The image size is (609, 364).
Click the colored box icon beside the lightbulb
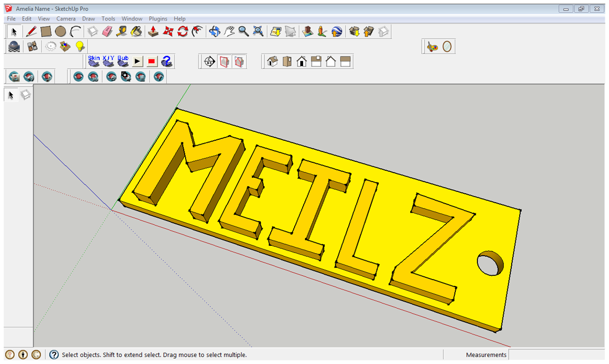65,47
